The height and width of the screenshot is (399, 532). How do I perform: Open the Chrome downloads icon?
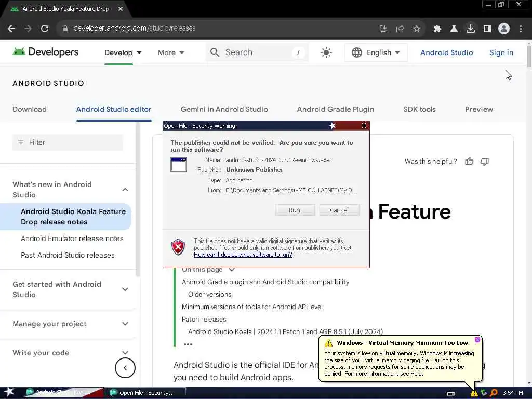point(470,29)
